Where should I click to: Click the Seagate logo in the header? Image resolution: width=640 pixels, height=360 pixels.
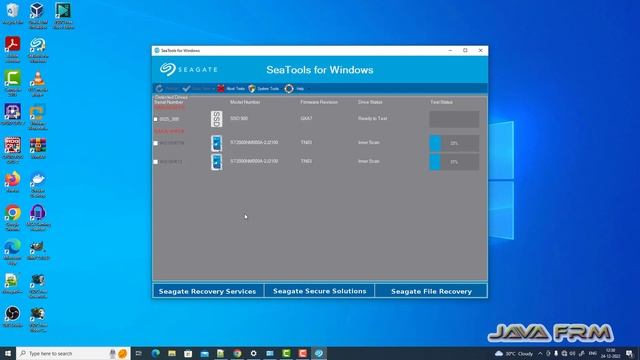pyautogui.click(x=189, y=69)
